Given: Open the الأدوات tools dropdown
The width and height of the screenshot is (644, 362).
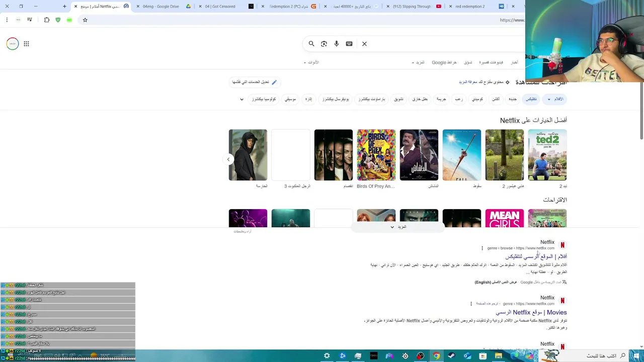Looking at the screenshot, I should 311,62.
